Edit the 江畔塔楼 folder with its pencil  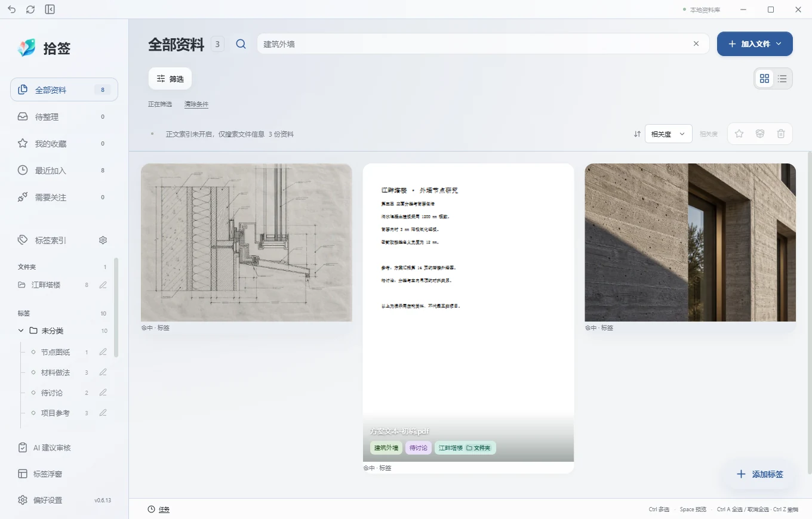(x=103, y=285)
